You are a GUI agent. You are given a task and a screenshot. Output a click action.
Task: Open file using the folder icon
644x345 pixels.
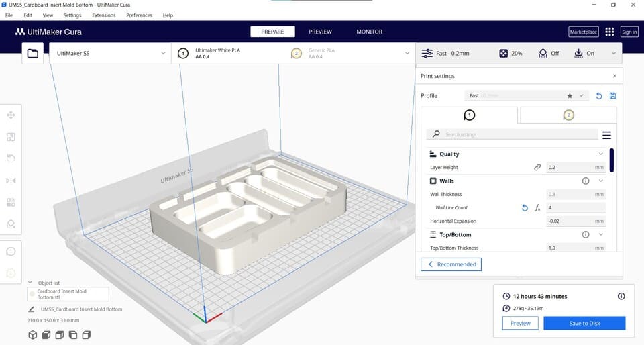[x=32, y=53]
